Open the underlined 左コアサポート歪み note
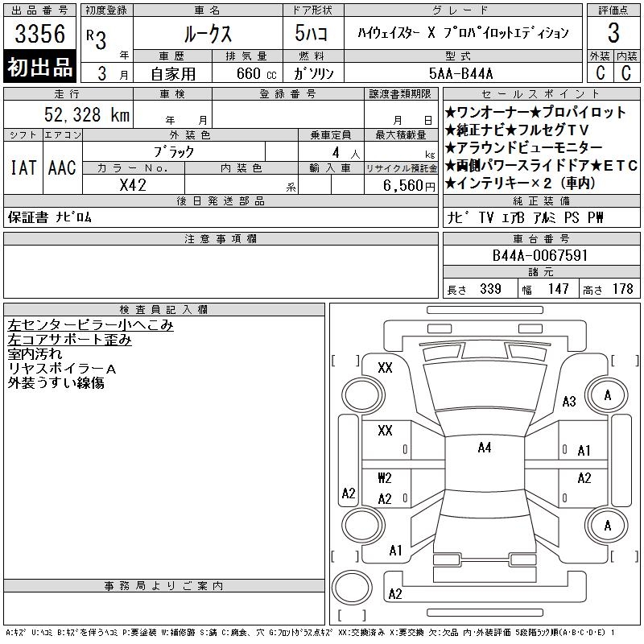 [x=69, y=340]
